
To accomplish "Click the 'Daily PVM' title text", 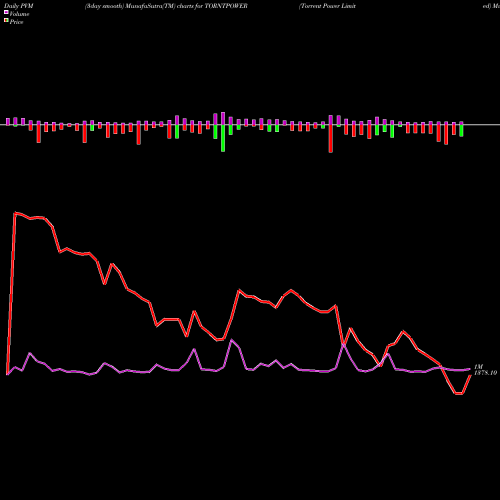I will tap(19, 6).
